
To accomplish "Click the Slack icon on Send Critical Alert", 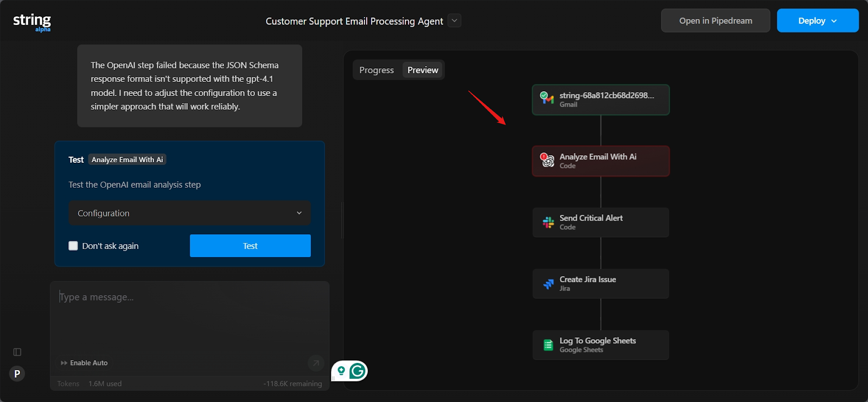I will coord(548,222).
